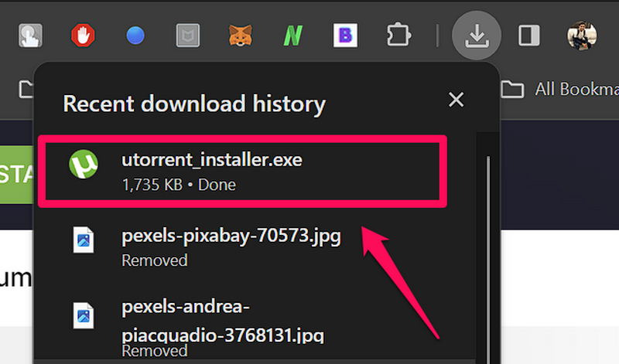
Task: Click the Downloads toolbar button
Action: point(477,36)
